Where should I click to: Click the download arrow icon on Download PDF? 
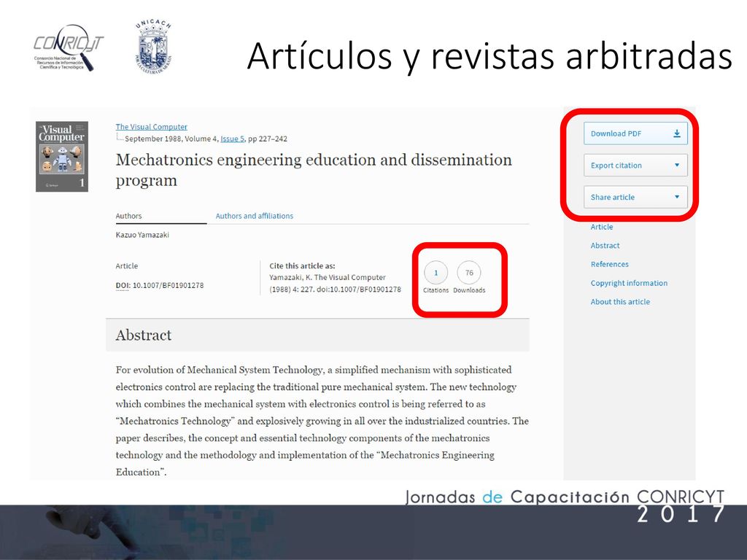coord(676,134)
